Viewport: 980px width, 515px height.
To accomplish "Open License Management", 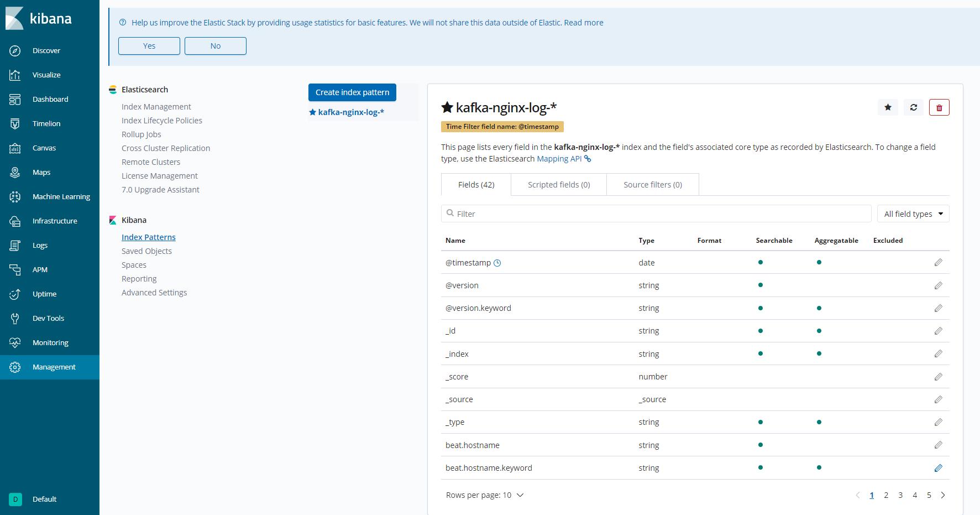I will [x=160, y=176].
